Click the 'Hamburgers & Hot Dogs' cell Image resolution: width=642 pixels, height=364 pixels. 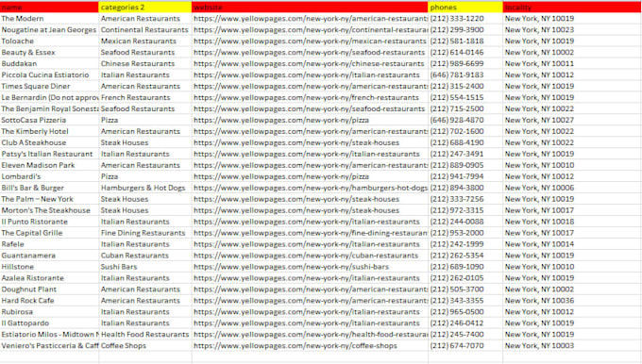click(x=145, y=188)
